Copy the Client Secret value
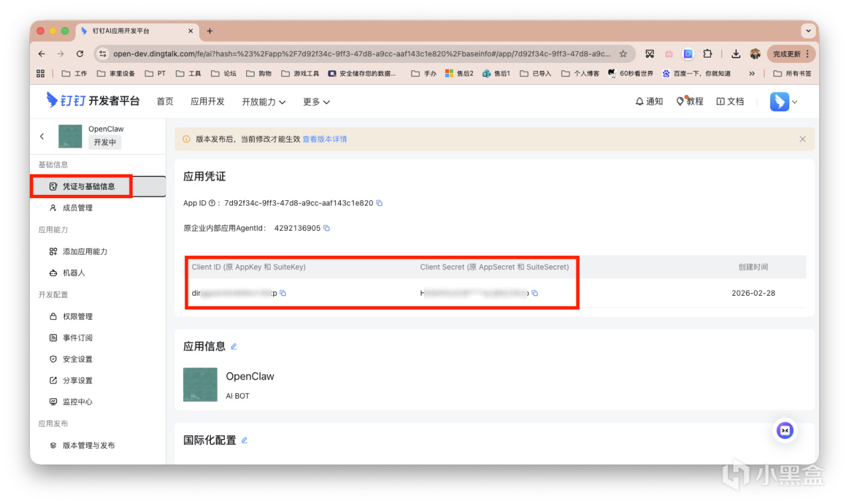The image size is (849, 504). pos(535,293)
